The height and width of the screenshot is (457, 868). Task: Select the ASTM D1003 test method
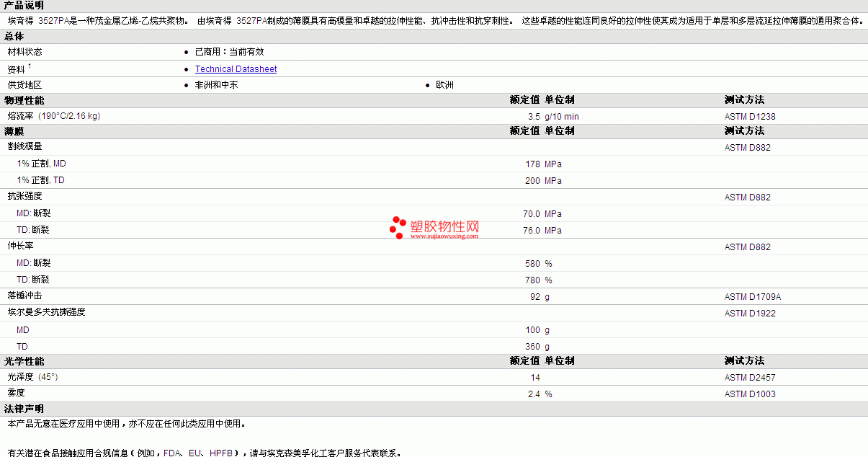click(750, 394)
